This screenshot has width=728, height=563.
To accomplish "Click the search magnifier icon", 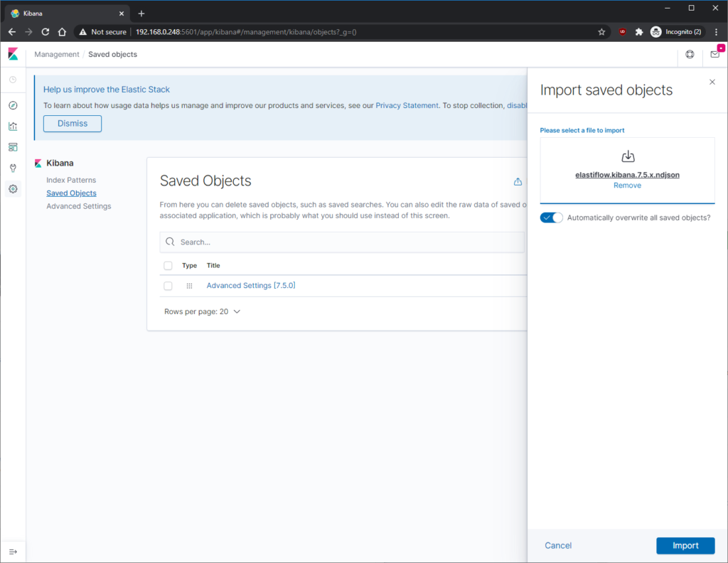I will pyautogui.click(x=171, y=242).
